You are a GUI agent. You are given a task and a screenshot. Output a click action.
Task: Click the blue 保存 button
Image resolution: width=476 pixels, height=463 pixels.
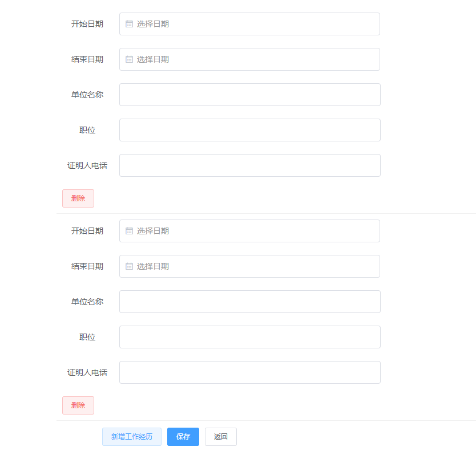click(x=183, y=437)
